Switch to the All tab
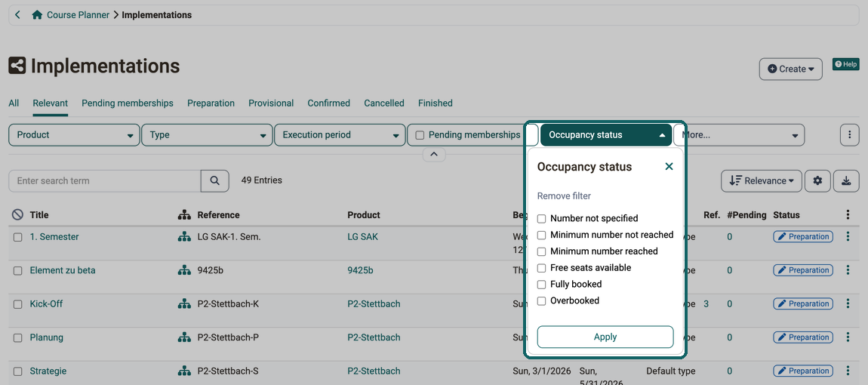Screen dimensions: 868x385 point(14,103)
